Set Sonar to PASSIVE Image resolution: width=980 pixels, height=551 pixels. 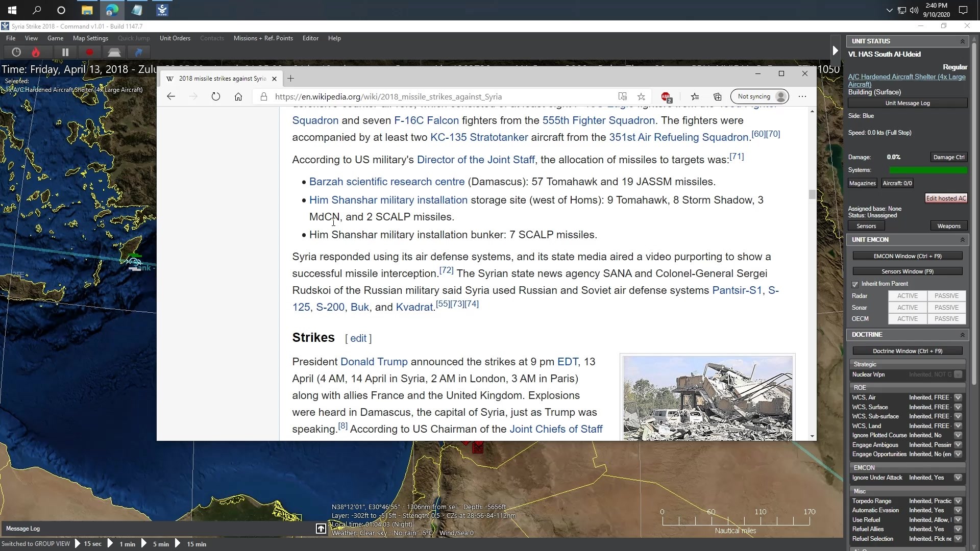[946, 308]
